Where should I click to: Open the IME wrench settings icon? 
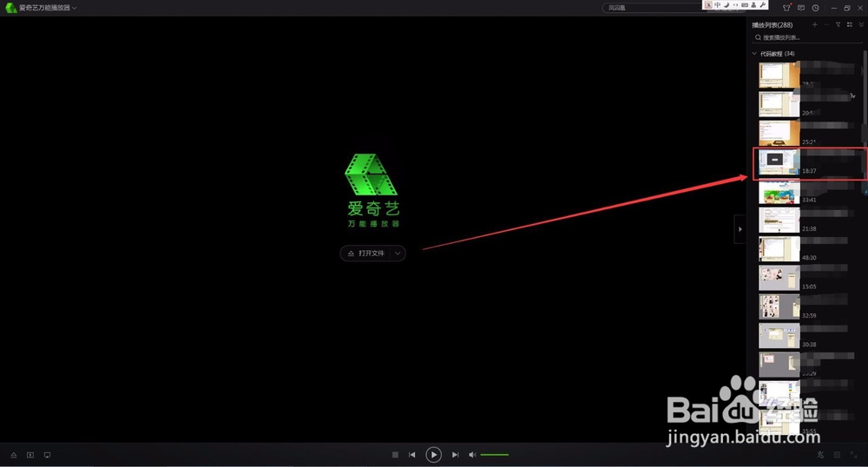click(762, 4)
